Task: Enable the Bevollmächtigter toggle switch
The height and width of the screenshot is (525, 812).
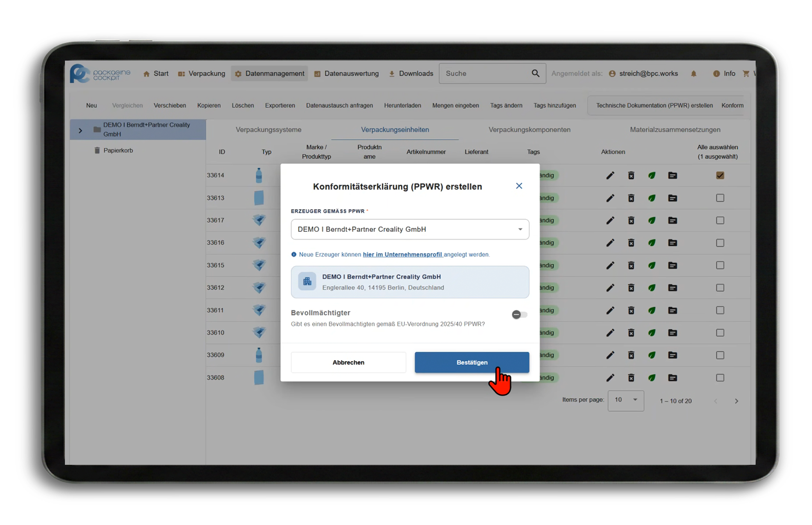Action: (x=519, y=315)
